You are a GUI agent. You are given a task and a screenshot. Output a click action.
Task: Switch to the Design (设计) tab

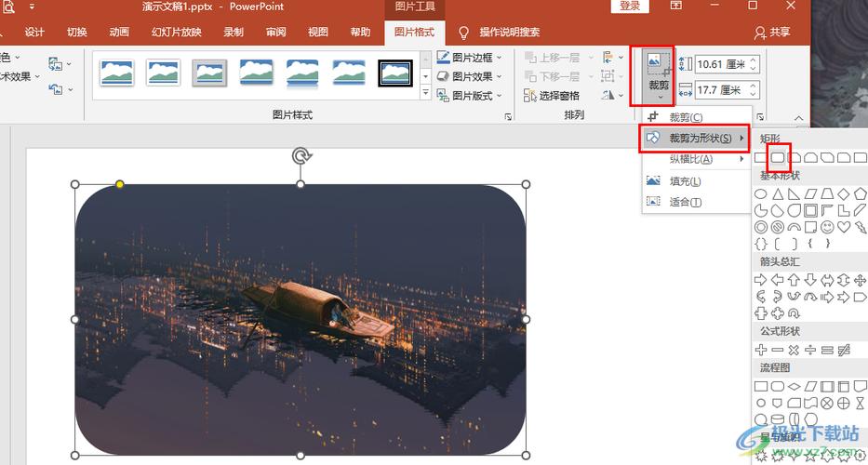pos(34,33)
